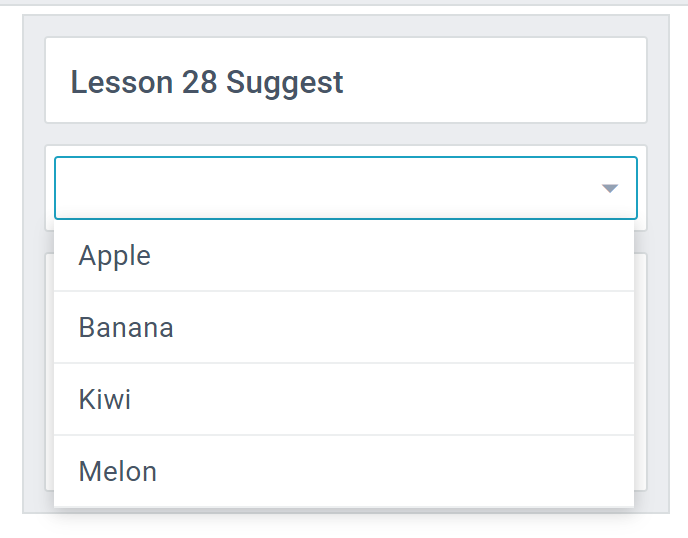
Task: Click the dropdown arrow in the suggest box
Action: pyautogui.click(x=610, y=188)
